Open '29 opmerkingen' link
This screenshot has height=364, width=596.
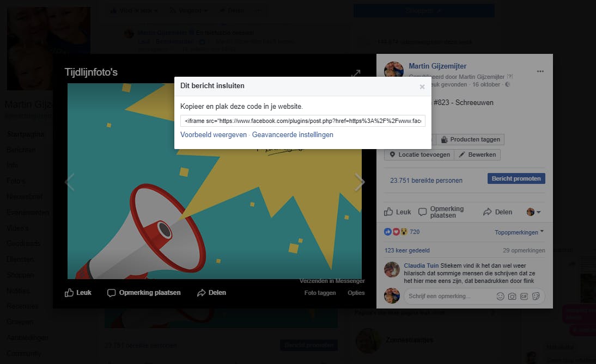[x=524, y=250]
